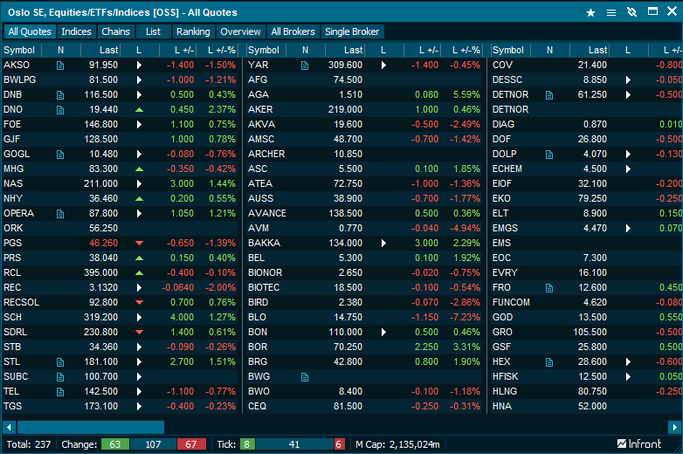Image resolution: width=683 pixels, height=454 pixels.
Task: Select the ARCHER symbol row
Action: (x=365, y=154)
